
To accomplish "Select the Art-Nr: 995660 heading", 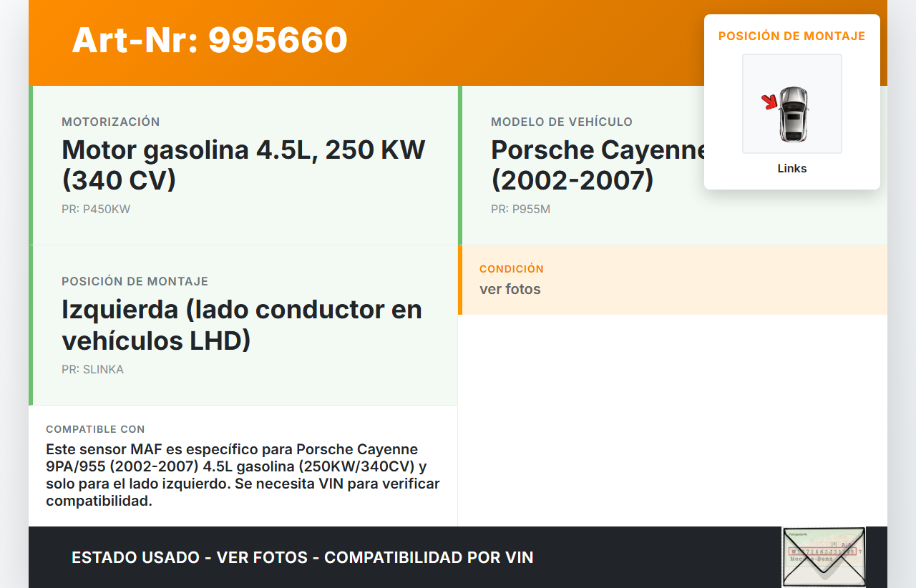I will click(x=210, y=40).
